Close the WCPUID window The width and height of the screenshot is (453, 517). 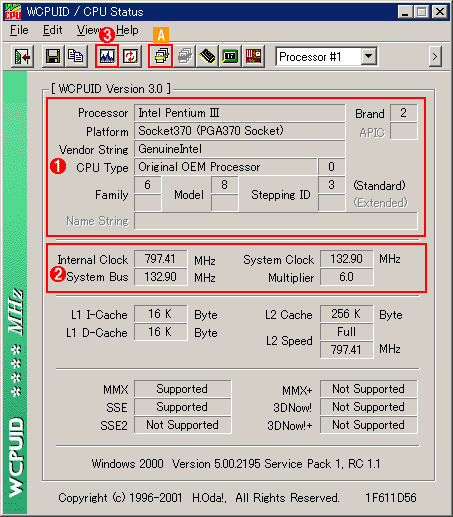pos(440,12)
